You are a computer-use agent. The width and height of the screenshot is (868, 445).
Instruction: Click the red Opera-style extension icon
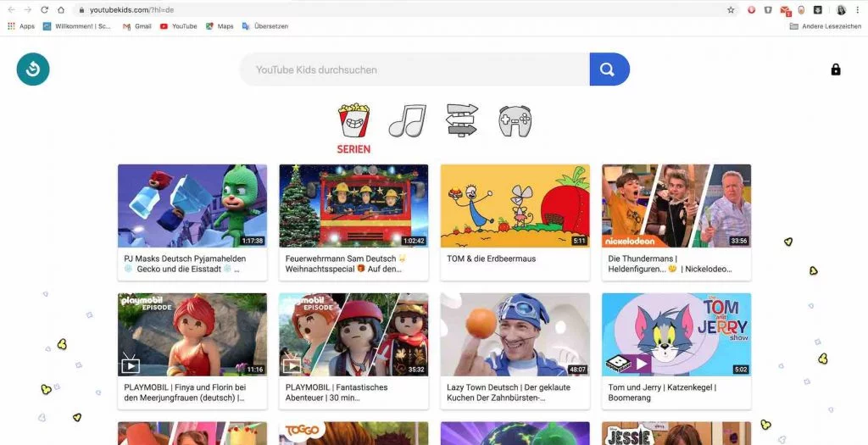pos(751,10)
